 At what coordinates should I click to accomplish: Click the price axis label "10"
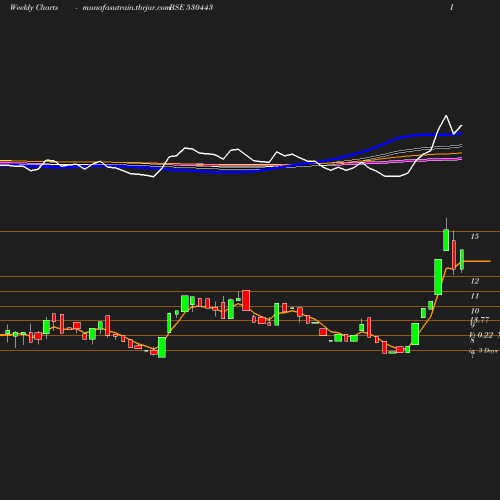pyautogui.click(x=475, y=311)
